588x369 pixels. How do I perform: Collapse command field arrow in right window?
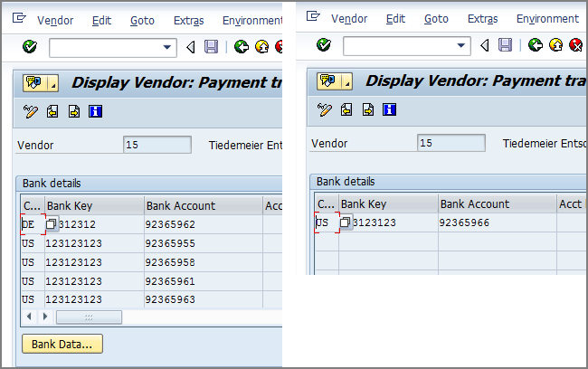[x=485, y=45]
